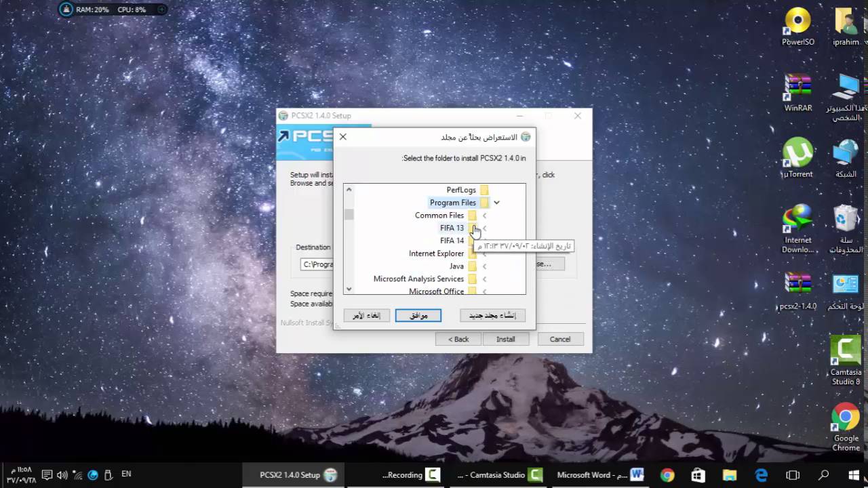Click the taskbar clock and date
The width and height of the screenshot is (868, 488).
tap(22, 474)
